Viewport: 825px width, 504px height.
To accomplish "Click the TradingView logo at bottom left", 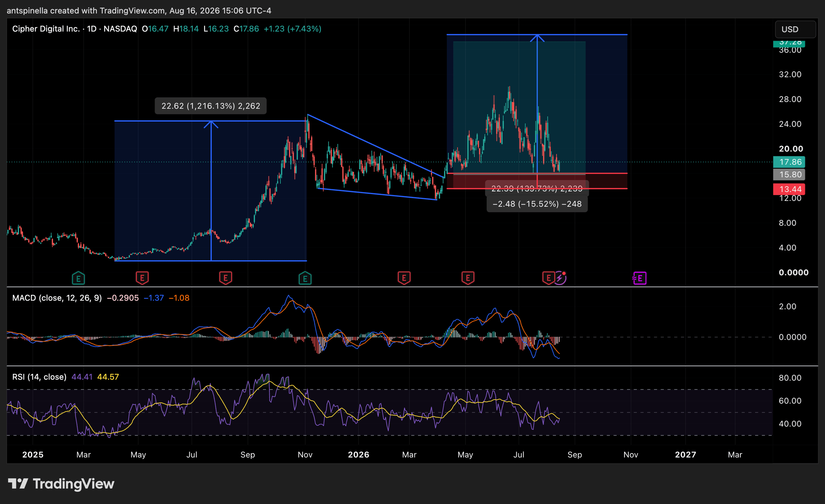I will [x=61, y=484].
